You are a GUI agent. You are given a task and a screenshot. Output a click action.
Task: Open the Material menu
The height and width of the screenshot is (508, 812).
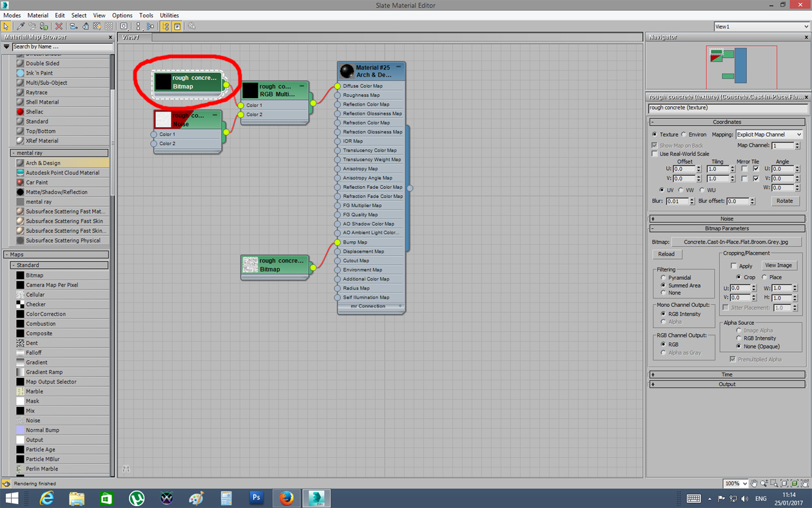pos(37,15)
